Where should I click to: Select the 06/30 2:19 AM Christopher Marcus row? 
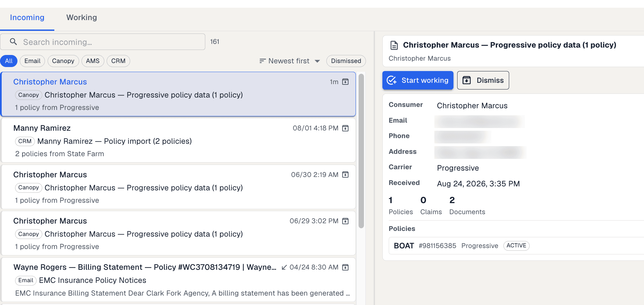[178, 187]
